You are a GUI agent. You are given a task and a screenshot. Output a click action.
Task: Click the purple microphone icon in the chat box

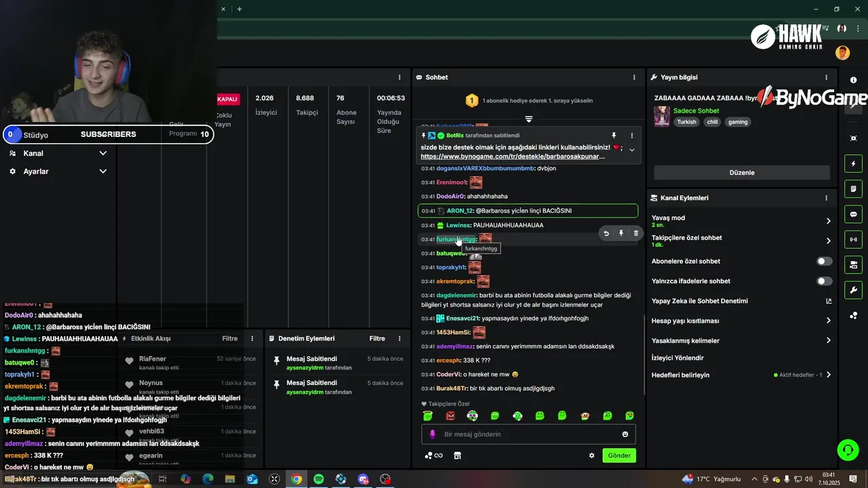[432, 434]
